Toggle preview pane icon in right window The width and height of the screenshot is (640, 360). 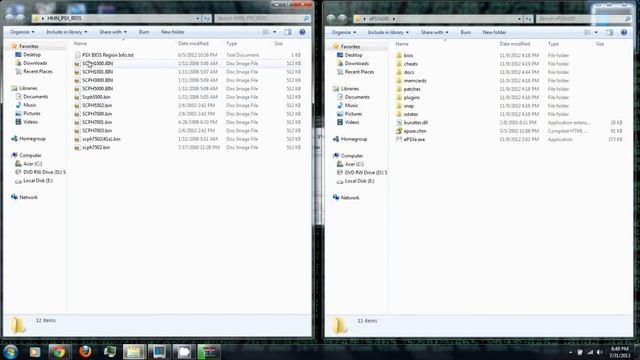click(609, 32)
